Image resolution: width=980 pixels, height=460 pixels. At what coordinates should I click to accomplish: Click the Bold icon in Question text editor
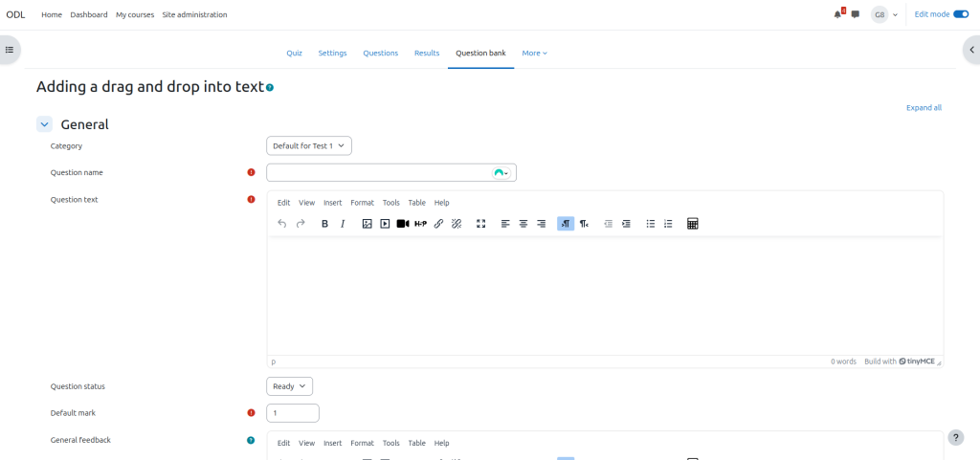tap(324, 224)
